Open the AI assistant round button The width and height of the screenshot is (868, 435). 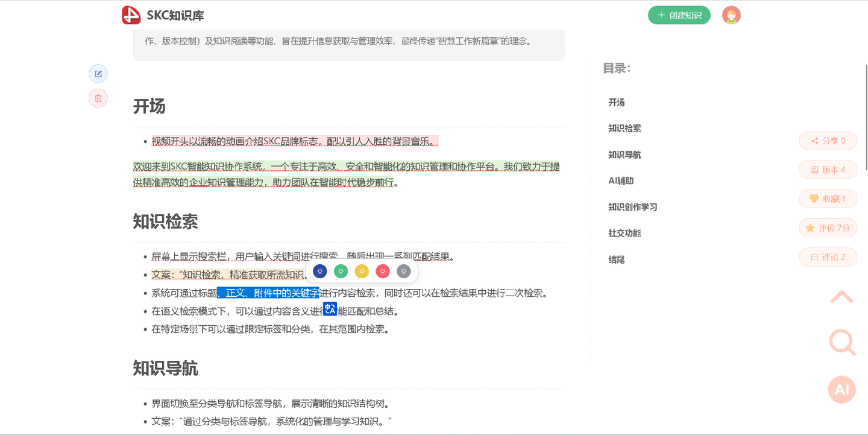[842, 389]
